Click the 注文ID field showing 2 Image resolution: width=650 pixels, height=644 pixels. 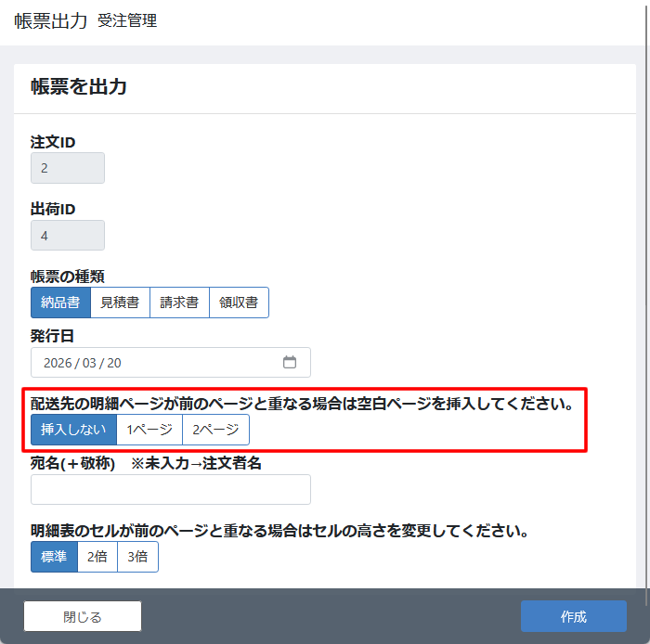tap(68, 168)
